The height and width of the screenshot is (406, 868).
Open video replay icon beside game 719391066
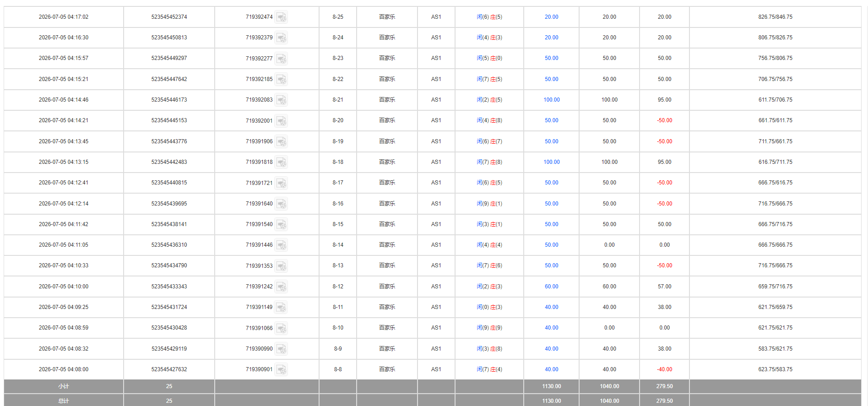[x=281, y=328]
